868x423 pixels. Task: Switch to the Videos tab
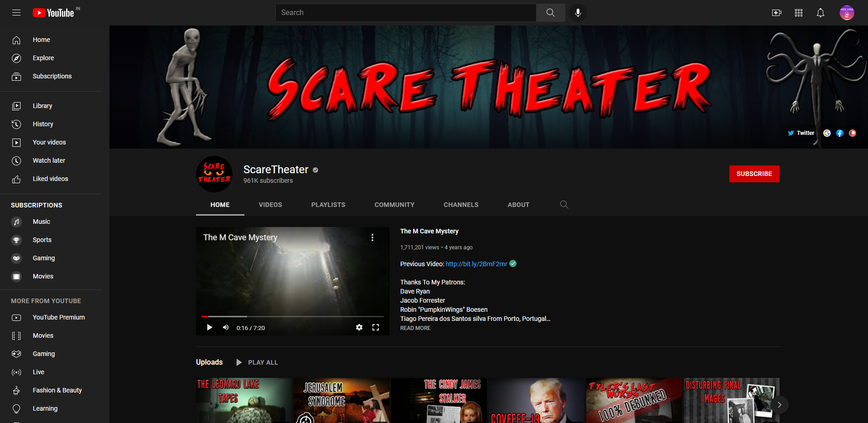[270, 205]
